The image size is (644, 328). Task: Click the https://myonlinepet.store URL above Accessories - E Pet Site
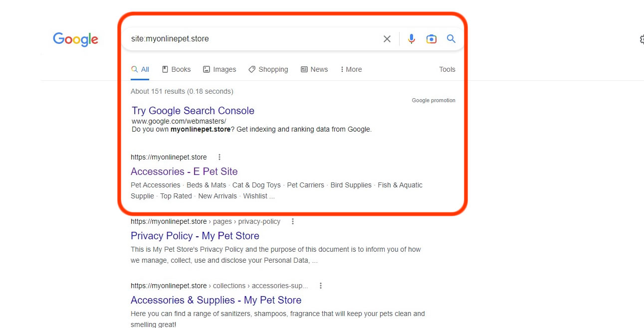(169, 157)
